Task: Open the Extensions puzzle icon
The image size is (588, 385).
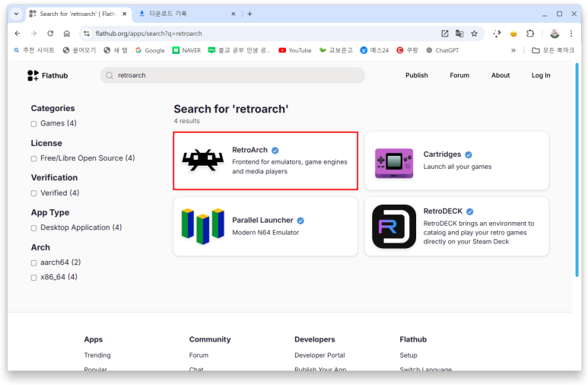Action: [530, 33]
